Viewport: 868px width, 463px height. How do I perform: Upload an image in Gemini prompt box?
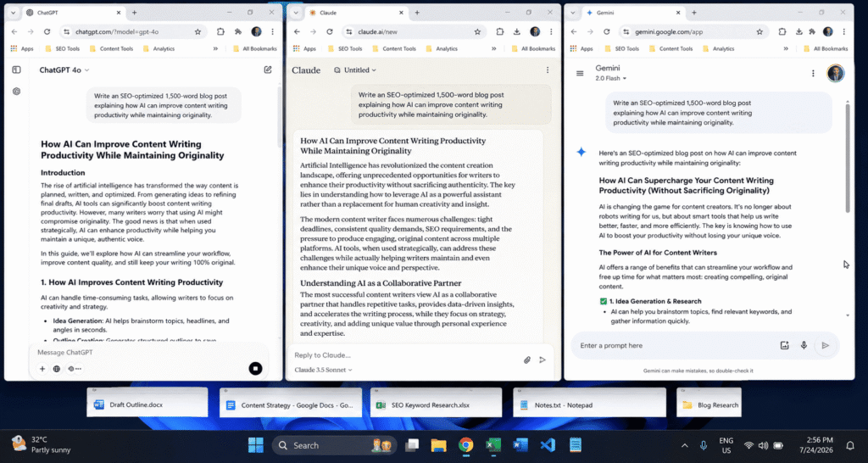click(784, 346)
